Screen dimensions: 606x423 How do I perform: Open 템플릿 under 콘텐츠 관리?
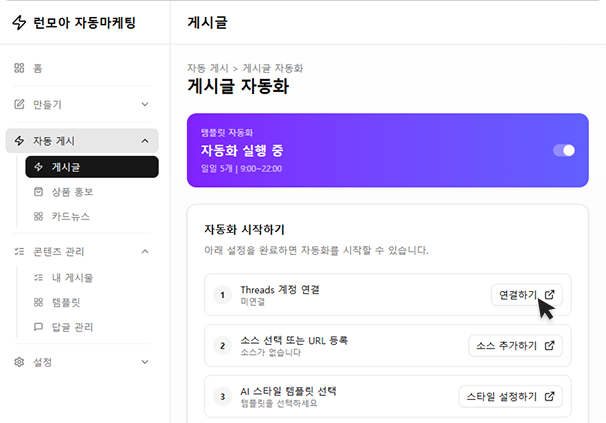[92, 302]
